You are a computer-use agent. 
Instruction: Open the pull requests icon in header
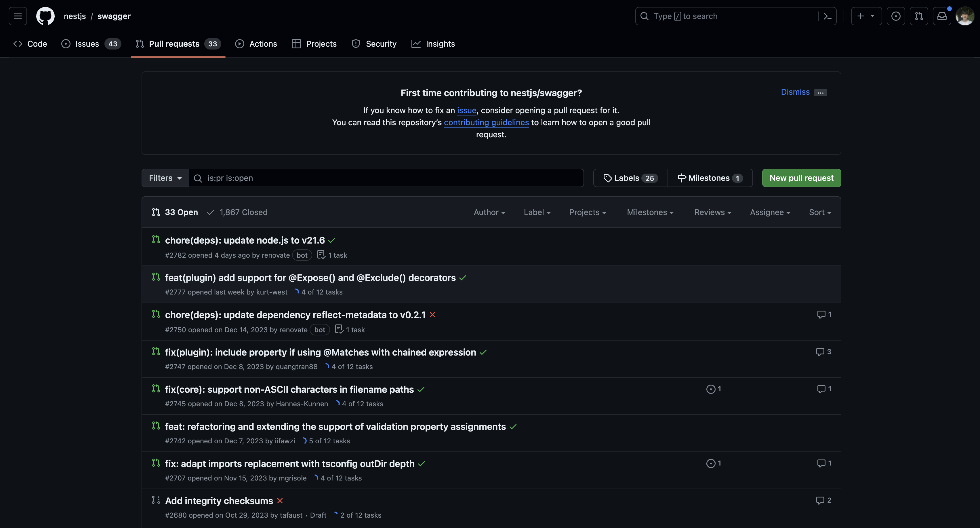tap(919, 16)
